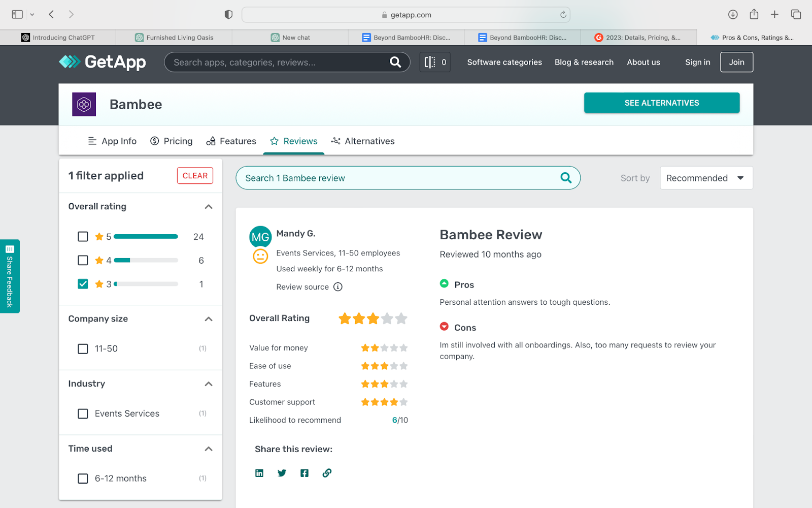Click the MG reviewer avatar
This screenshot has height=508, width=812.
tap(260, 237)
